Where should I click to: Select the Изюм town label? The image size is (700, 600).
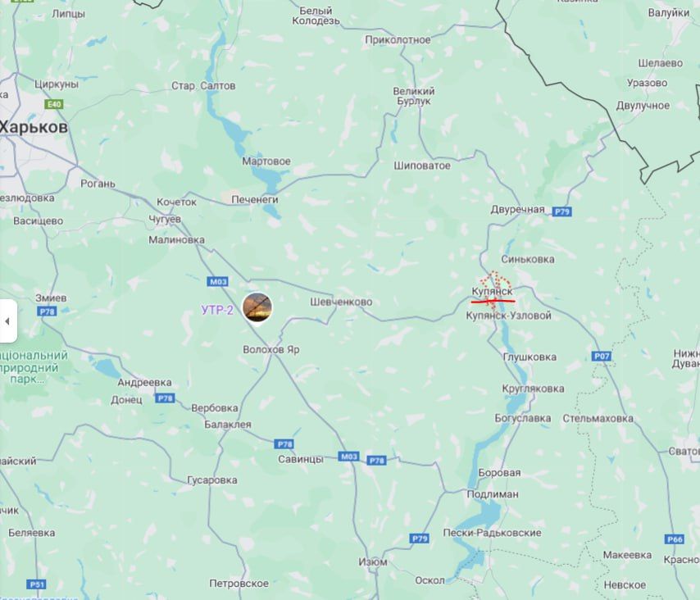pos(373,562)
